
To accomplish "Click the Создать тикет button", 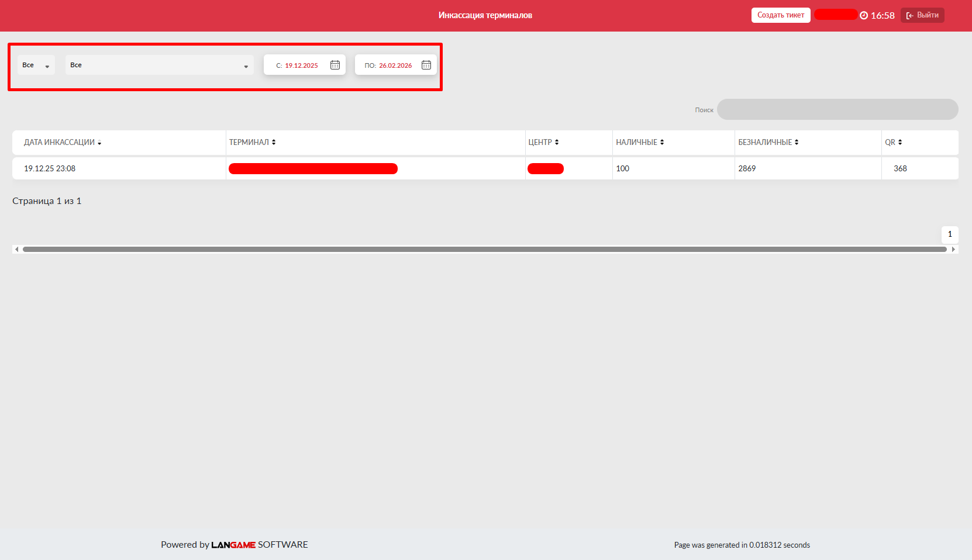I will 780,15.
